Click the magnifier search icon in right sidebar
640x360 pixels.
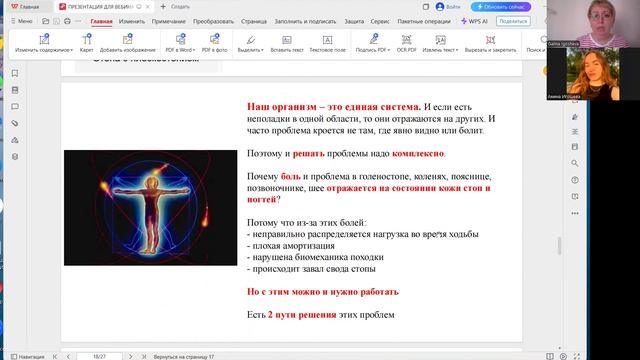click(x=575, y=163)
